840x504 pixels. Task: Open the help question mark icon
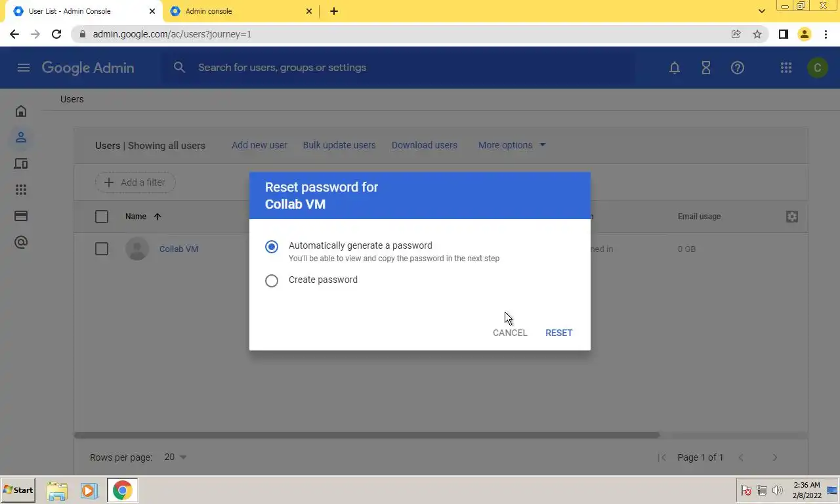[x=738, y=68]
